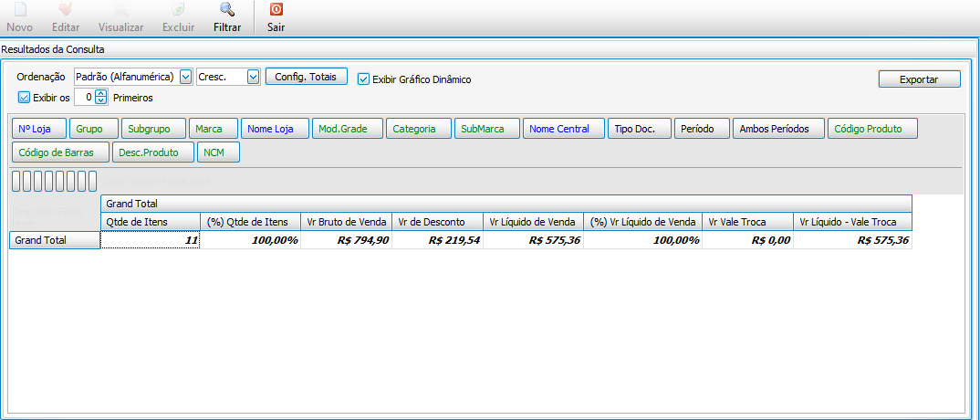980x420 pixels.
Task: Click the Qtde de Itens column header
Action: point(150,222)
